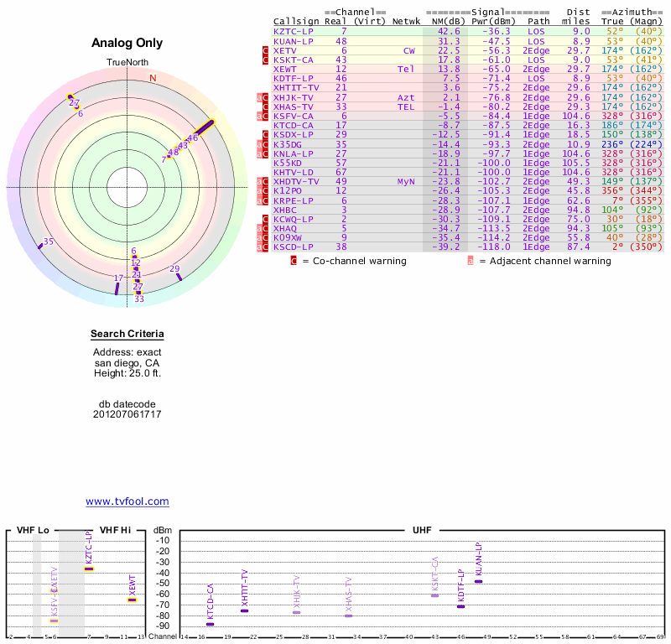
Task: Click the adjacent channel warning icon beside K35DG
Action: pos(259,144)
